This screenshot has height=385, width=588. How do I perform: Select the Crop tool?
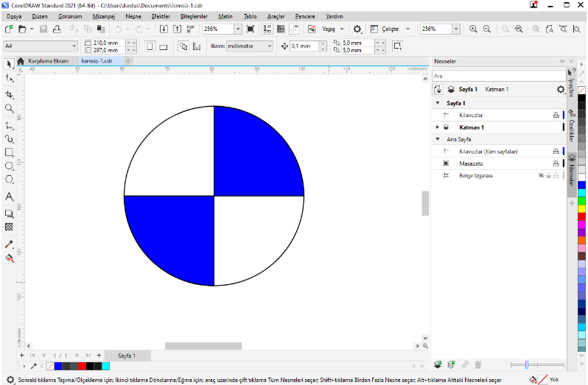(9, 94)
